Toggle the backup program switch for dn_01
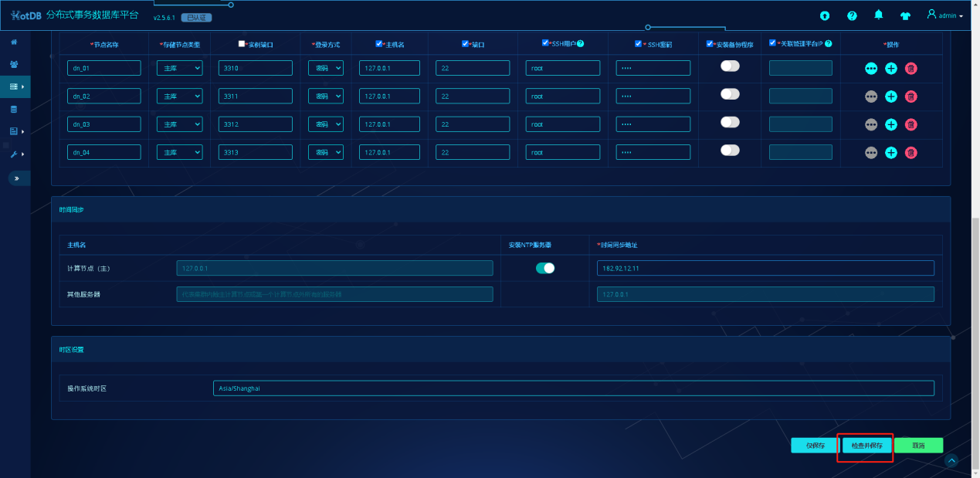This screenshot has height=478, width=980. 730,66
